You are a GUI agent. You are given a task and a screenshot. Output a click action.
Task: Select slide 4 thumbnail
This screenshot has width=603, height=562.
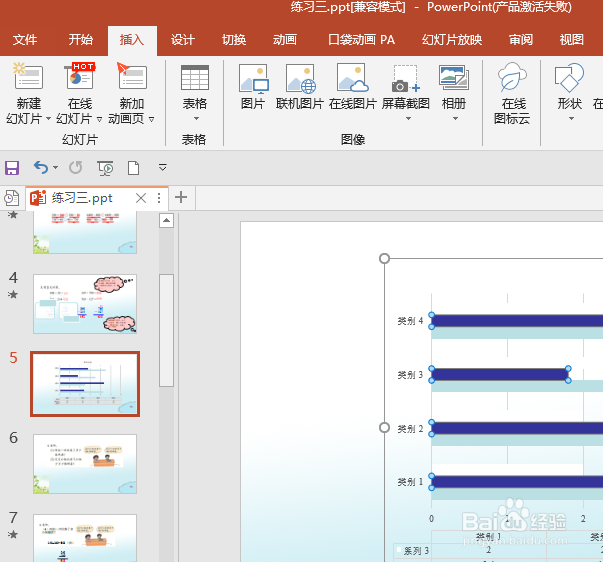click(85, 304)
